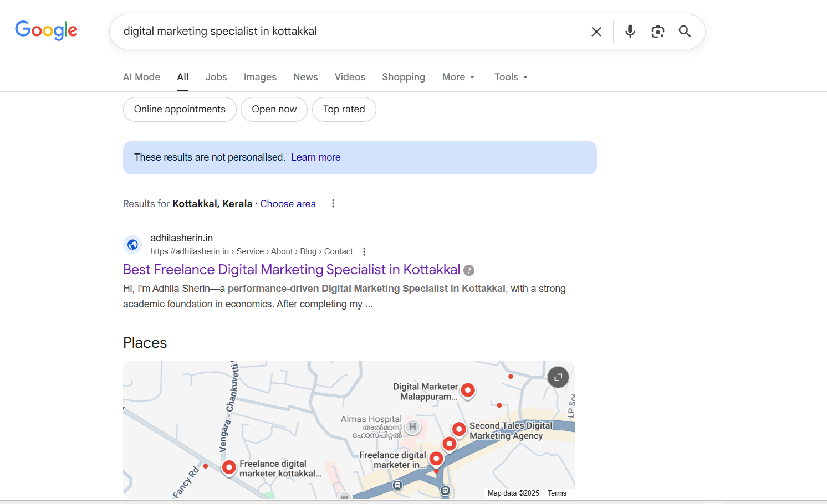Image resolution: width=827 pixels, height=504 pixels.
Task: Expand the map using the enlarge icon
Action: click(x=558, y=377)
